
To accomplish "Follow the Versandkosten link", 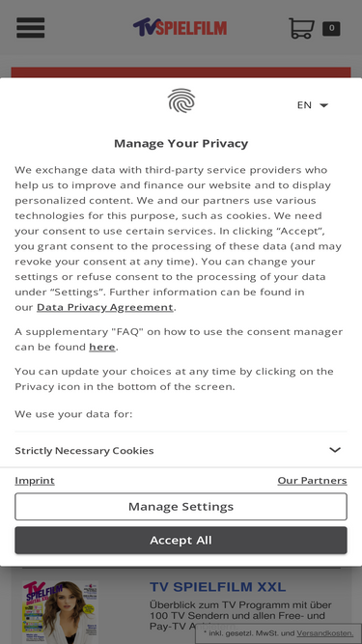I will (324, 633).
